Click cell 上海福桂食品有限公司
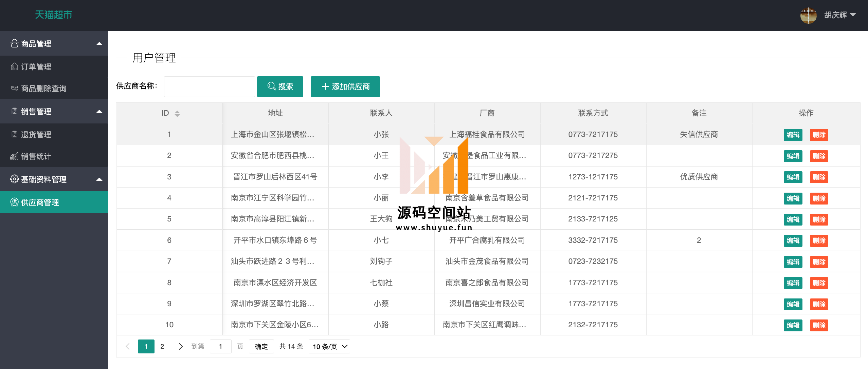The height and width of the screenshot is (369, 868). point(487,134)
